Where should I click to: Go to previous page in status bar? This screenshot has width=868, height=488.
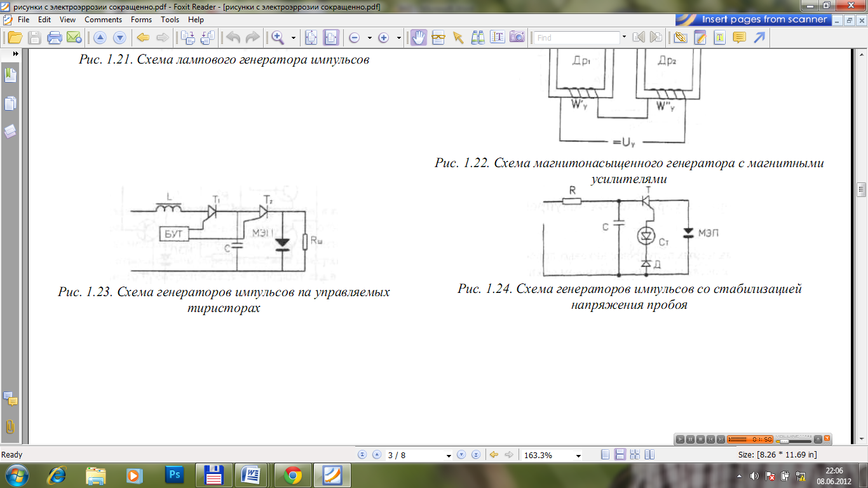coord(376,455)
